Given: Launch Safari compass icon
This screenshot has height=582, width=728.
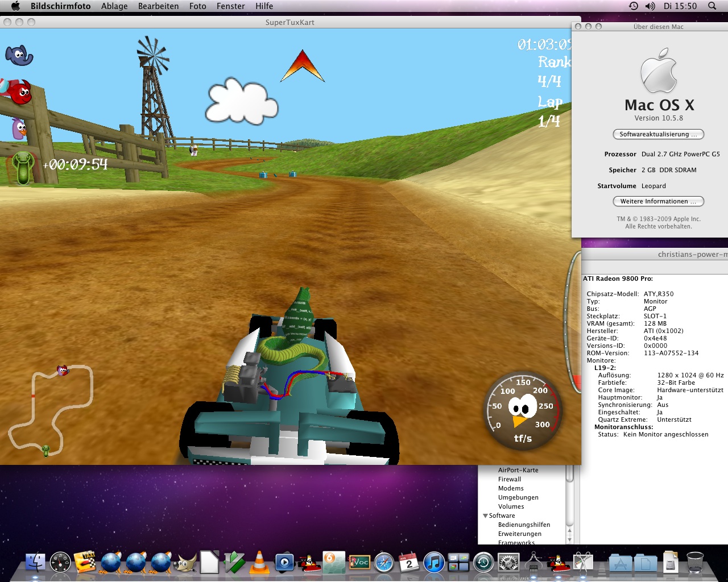Looking at the screenshot, I should click(384, 563).
